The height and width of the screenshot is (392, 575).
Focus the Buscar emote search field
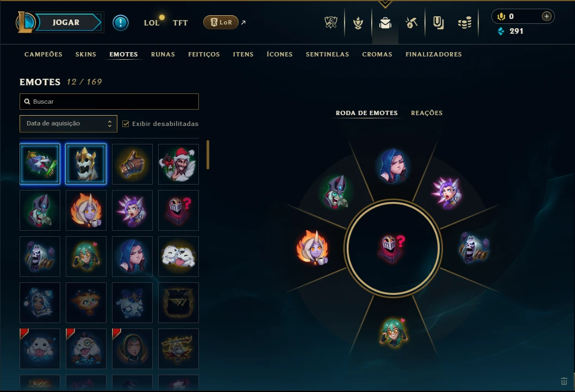109,102
